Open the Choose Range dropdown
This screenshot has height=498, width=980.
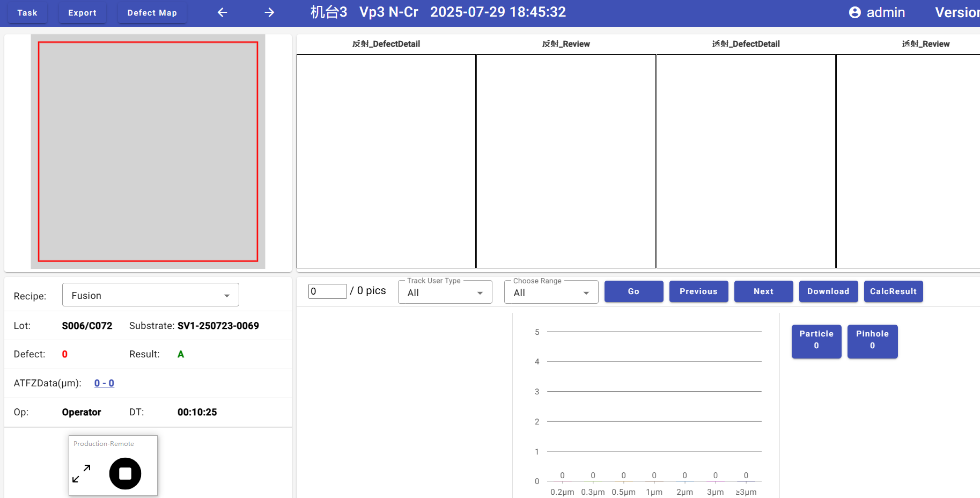pos(551,292)
